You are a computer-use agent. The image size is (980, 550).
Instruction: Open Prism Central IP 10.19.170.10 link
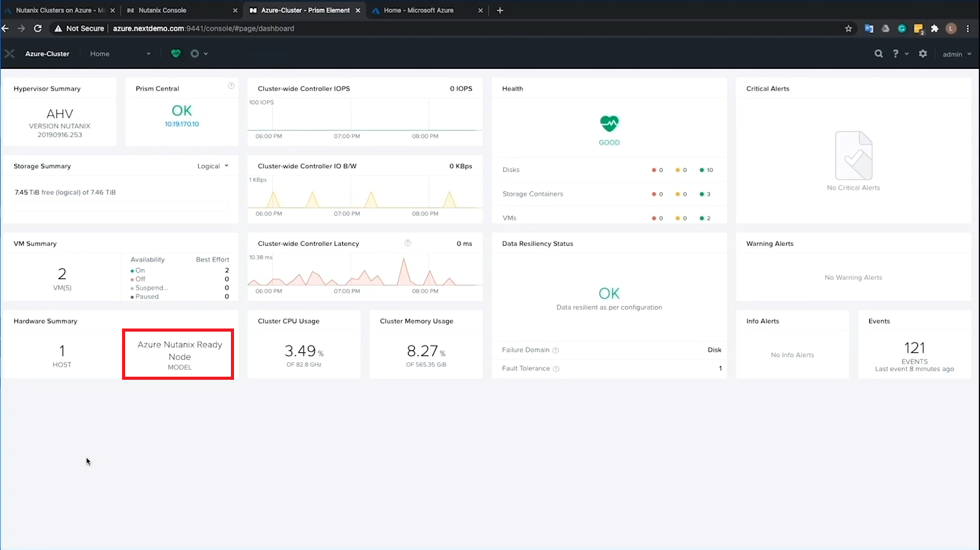tap(181, 124)
